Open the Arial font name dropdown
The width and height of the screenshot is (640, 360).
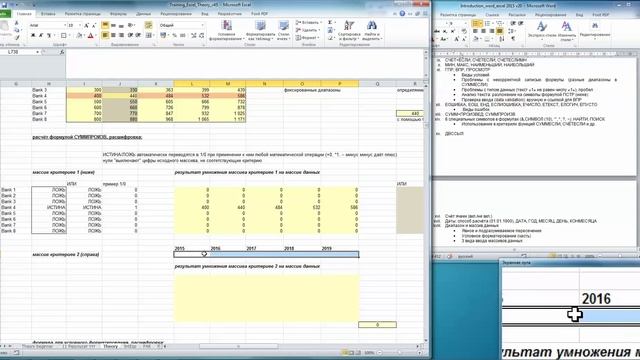[x=64, y=25]
